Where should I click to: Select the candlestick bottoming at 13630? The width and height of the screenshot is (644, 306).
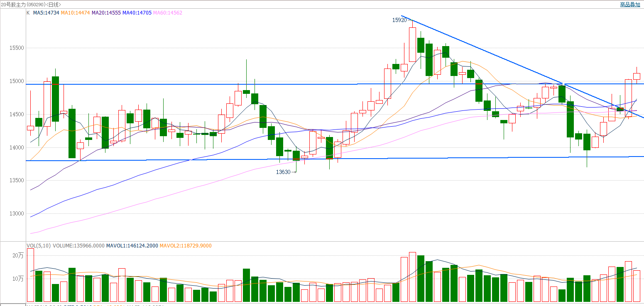(296, 156)
